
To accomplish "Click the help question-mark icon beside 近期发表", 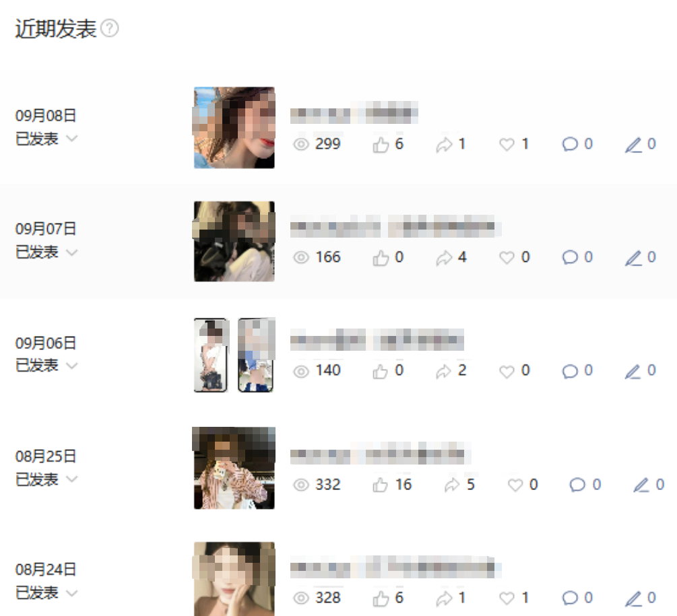I will (x=110, y=28).
